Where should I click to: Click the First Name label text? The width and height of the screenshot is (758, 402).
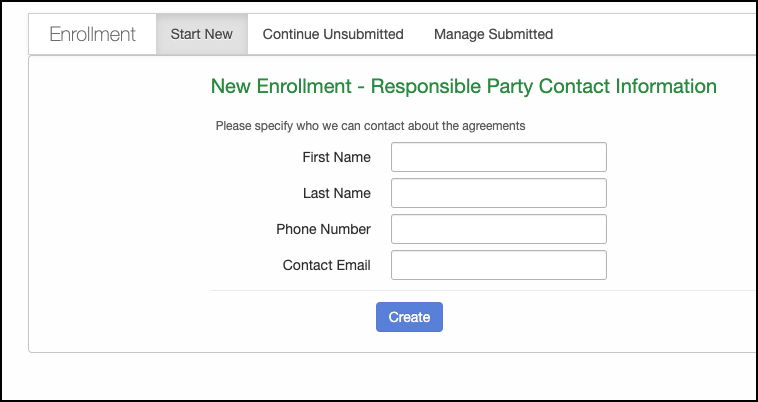pyautogui.click(x=336, y=157)
